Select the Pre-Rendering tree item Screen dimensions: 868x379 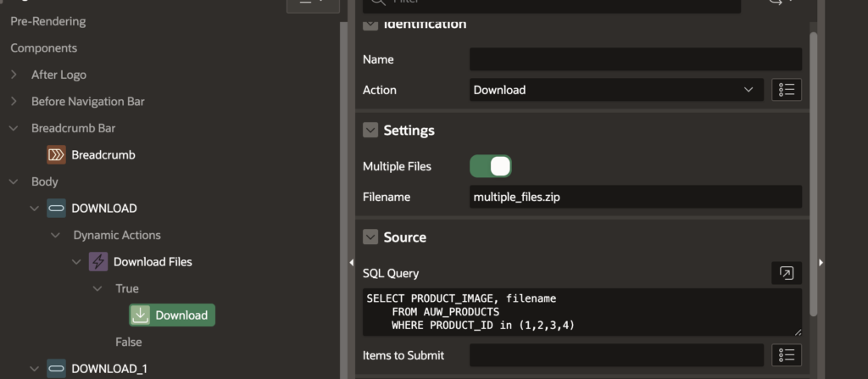pyautogui.click(x=47, y=21)
